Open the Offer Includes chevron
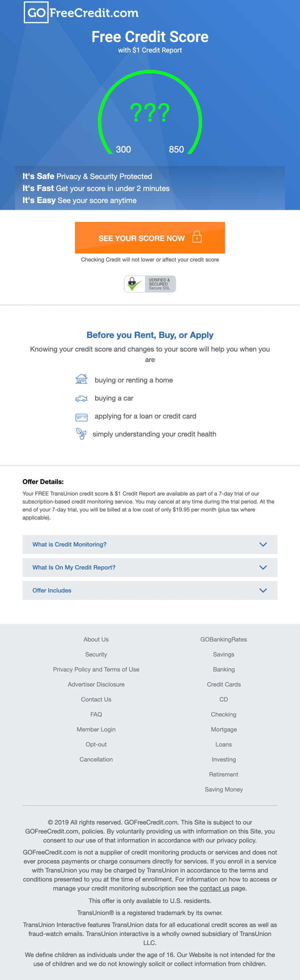 [263, 590]
